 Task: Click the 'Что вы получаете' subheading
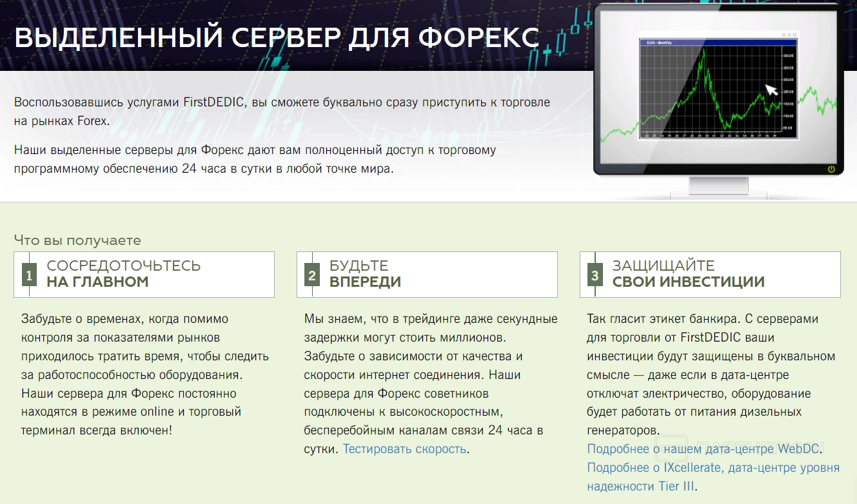coord(77,240)
